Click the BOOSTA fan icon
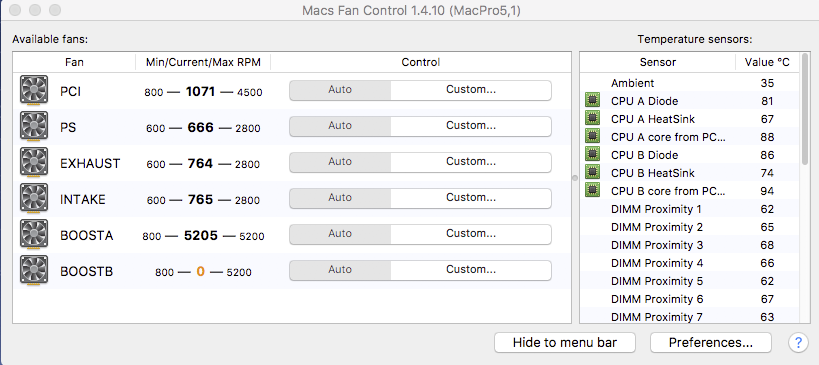This screenshot has width=819, height=365. point(34,234)
